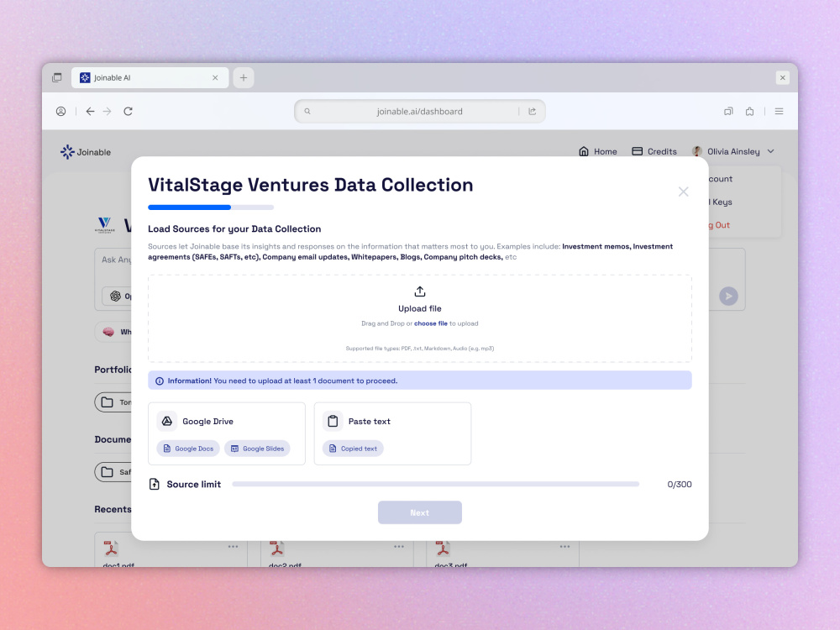Select the Joinable AI browser tab

[x=150, y=77]
